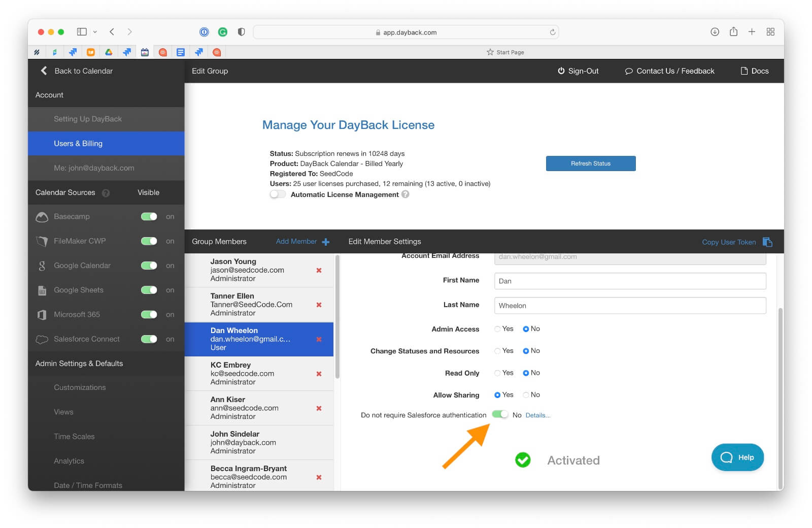Screen dimensions: 812x528
Task: Toggle Microsoft 365 visibility switch
Action: [149, 315]
